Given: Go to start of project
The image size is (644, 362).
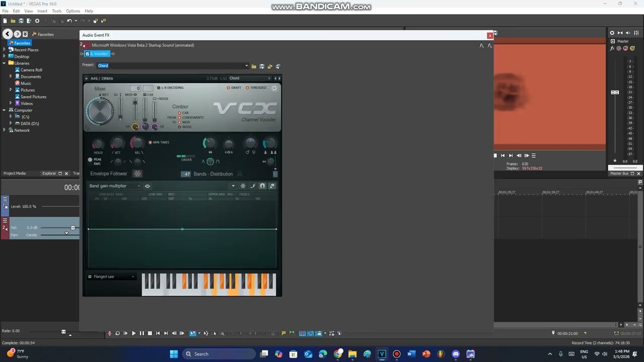Looking at the screenshot, I should [158, 333].
